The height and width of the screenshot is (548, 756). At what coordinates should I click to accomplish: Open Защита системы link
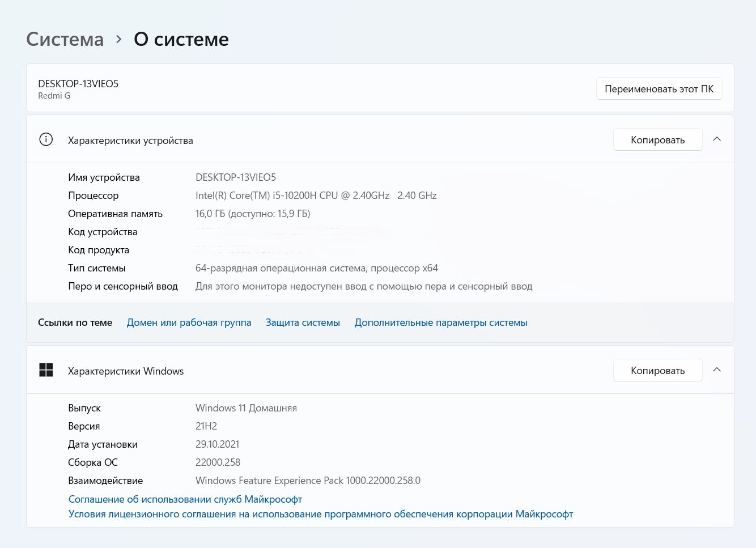[x=303, y=322]
